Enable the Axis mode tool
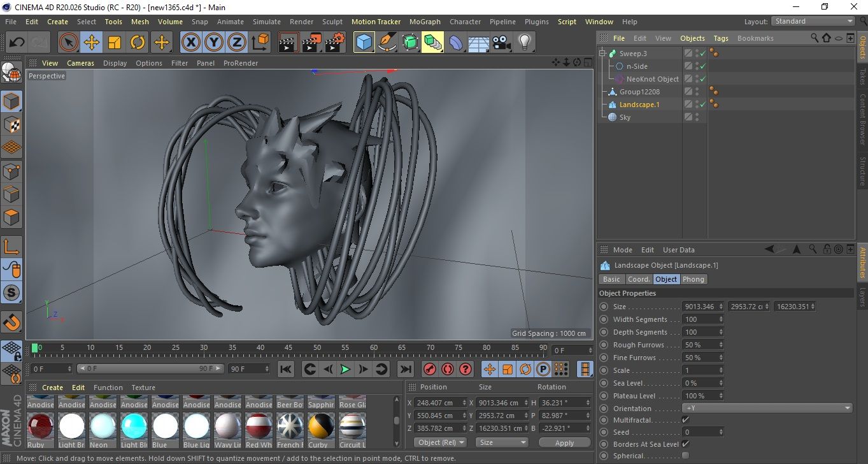 (11, 247)
